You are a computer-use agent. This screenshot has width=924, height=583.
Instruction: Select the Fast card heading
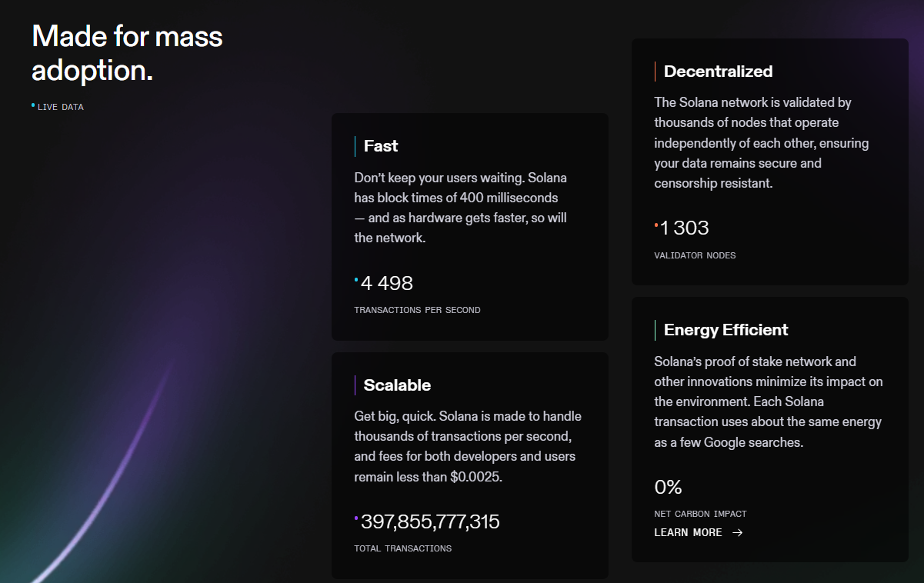[381, 146]
